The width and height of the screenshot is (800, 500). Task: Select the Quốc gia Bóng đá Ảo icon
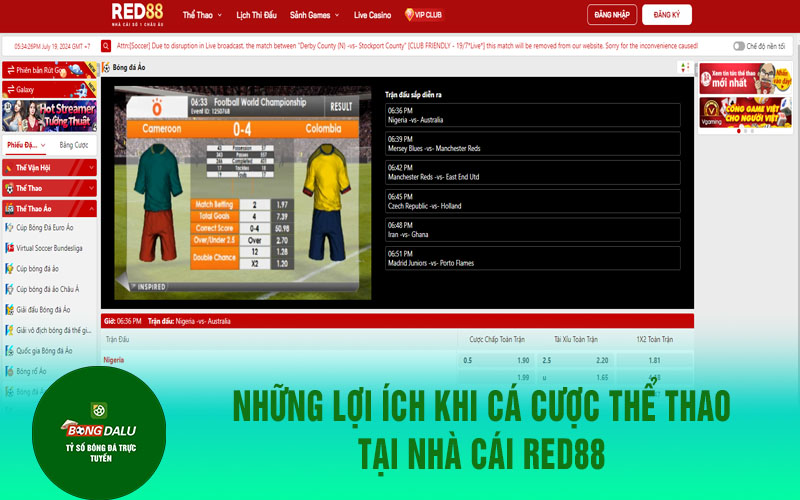[x=9, y=351]
